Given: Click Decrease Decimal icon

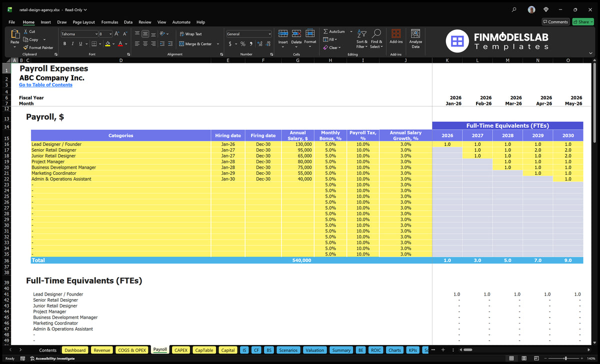Looking at the screenshot, I should click(x=267, y=44).
